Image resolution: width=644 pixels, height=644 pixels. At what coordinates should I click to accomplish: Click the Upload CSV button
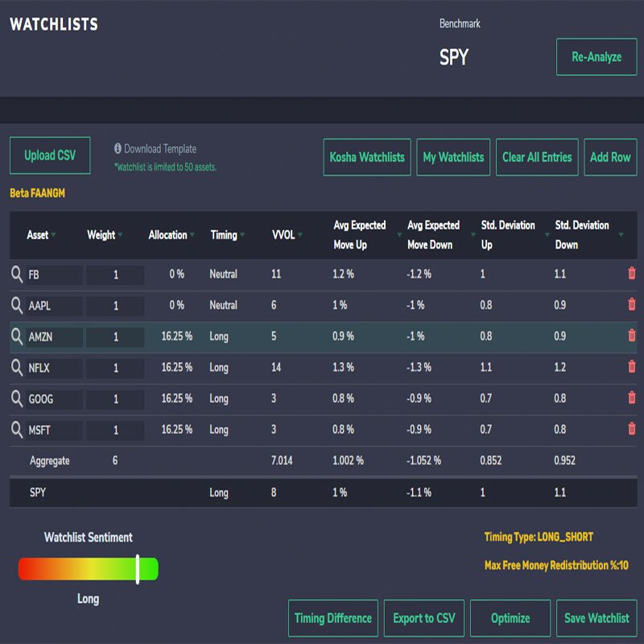click(x=50, y=155)
